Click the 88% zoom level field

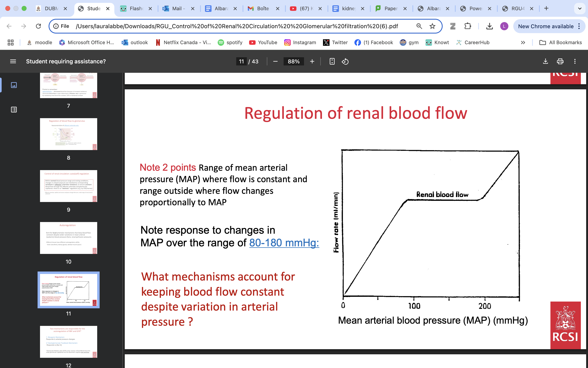tap(294, 61)
